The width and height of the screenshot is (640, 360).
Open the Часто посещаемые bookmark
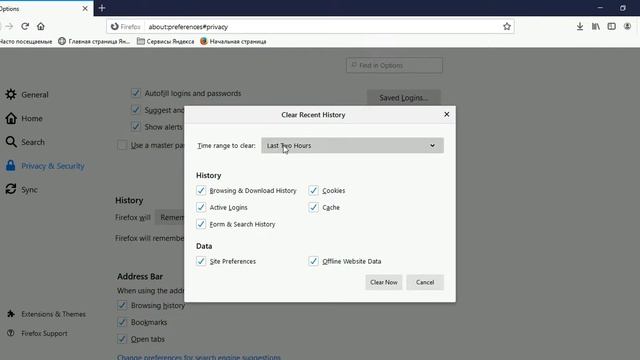(x=26, y=41)
